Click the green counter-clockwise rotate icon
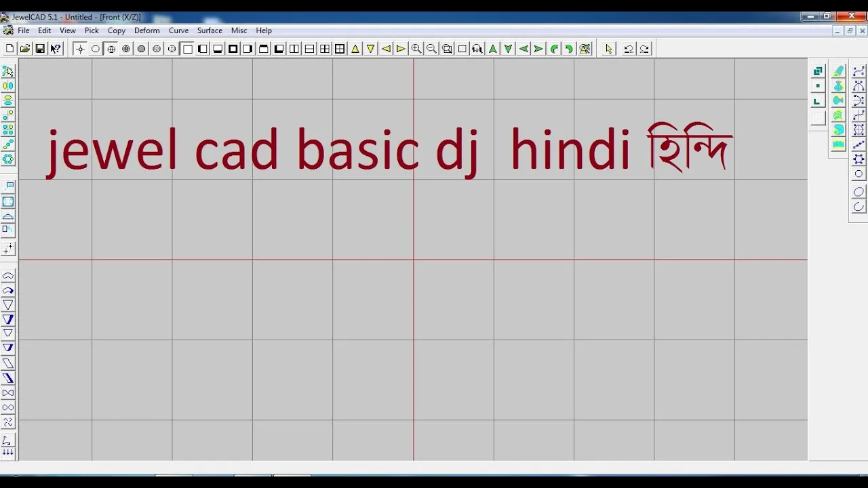 point(554,49)
